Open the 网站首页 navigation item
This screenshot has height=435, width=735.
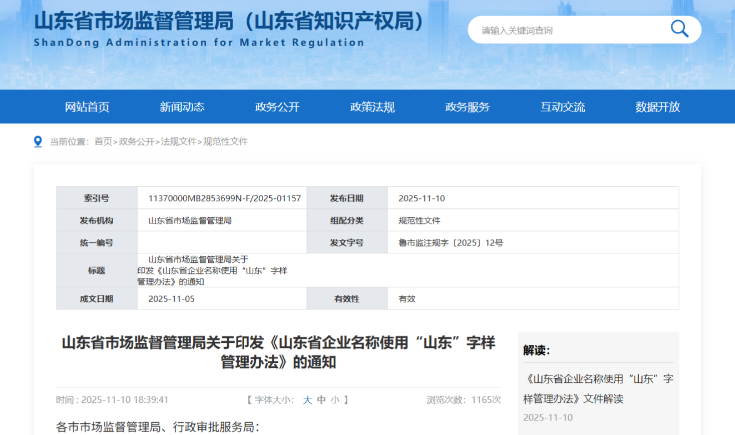pos(87,107)
